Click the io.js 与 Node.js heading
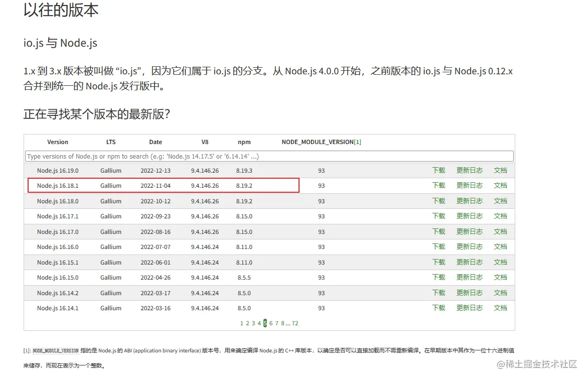This screenshot has width=588, height=380. pos(60,43)
